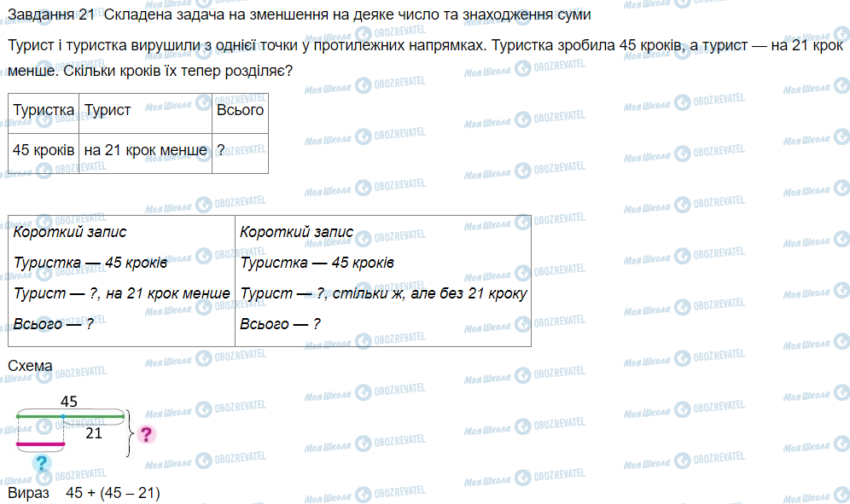Select the number 21 in the scheme diagram
The image size is (850, 504).
(94, 433)
